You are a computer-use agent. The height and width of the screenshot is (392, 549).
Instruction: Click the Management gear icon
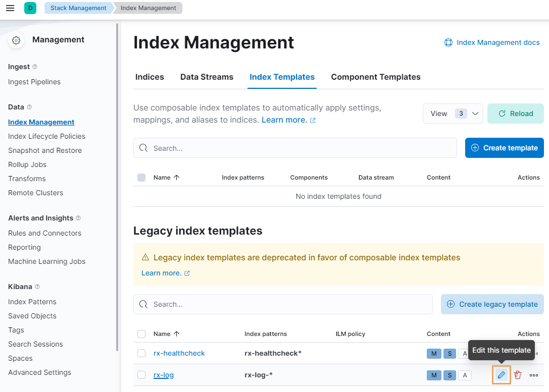tap(16, 40)
